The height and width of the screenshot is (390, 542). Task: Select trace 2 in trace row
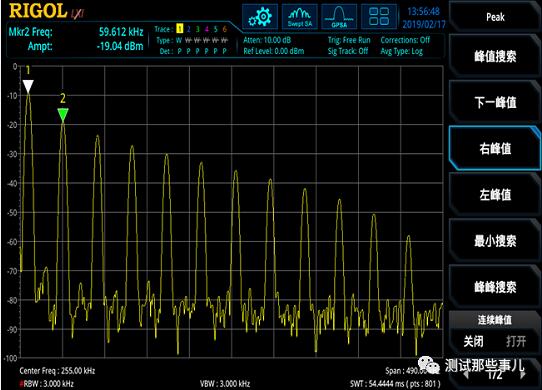pos(188,29)
